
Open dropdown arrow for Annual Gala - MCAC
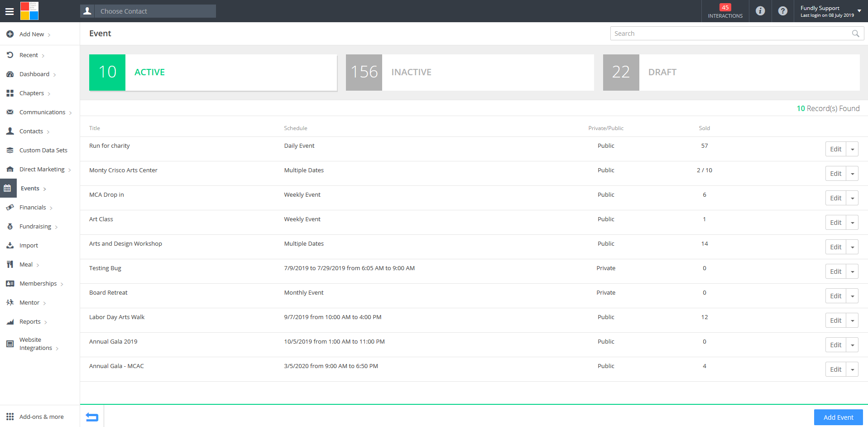click(x=852, y=369)
